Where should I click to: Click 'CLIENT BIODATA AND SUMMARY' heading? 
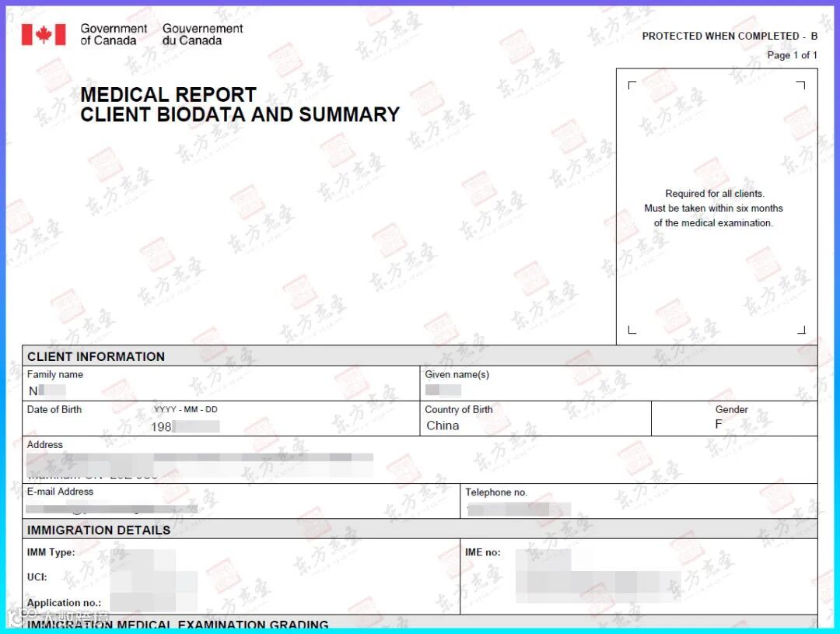coord(240,114)
